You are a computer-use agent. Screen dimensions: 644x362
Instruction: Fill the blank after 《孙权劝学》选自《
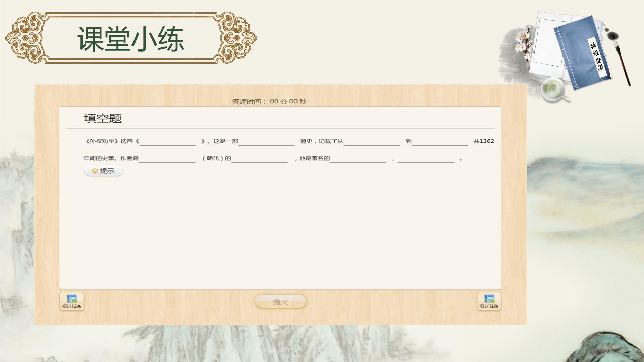(x=167, y=141)
